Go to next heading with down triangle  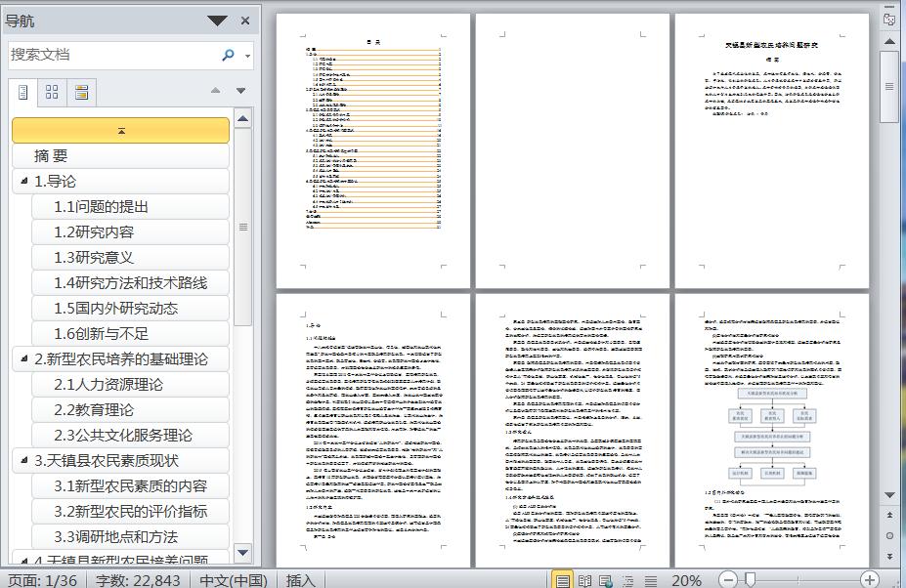tap(241, 90)
